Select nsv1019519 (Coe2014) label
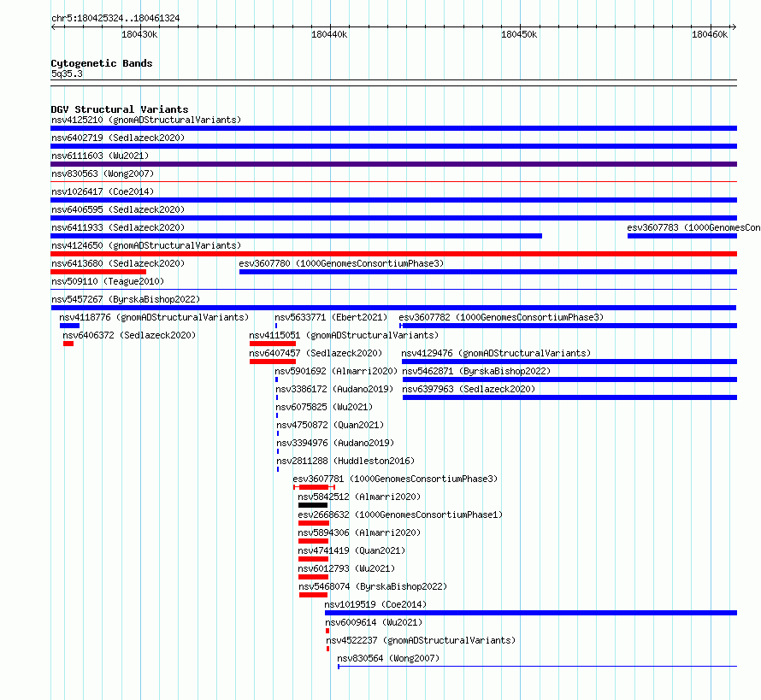This screenshot has width=761, height=700. (x=375, y=604)
